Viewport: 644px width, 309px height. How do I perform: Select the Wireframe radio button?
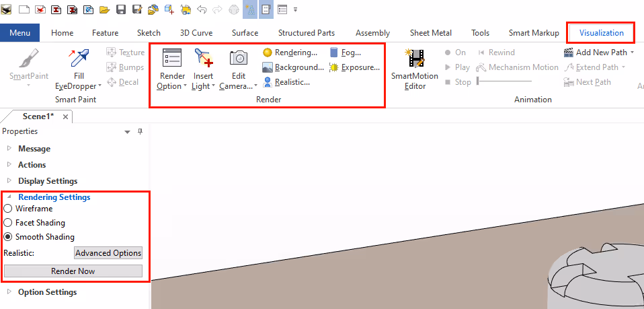[x=8, y=209]
